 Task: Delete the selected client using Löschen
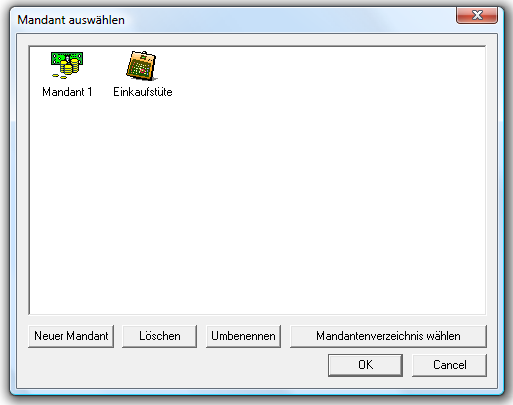pyautogui.click(x=159, y=336)
